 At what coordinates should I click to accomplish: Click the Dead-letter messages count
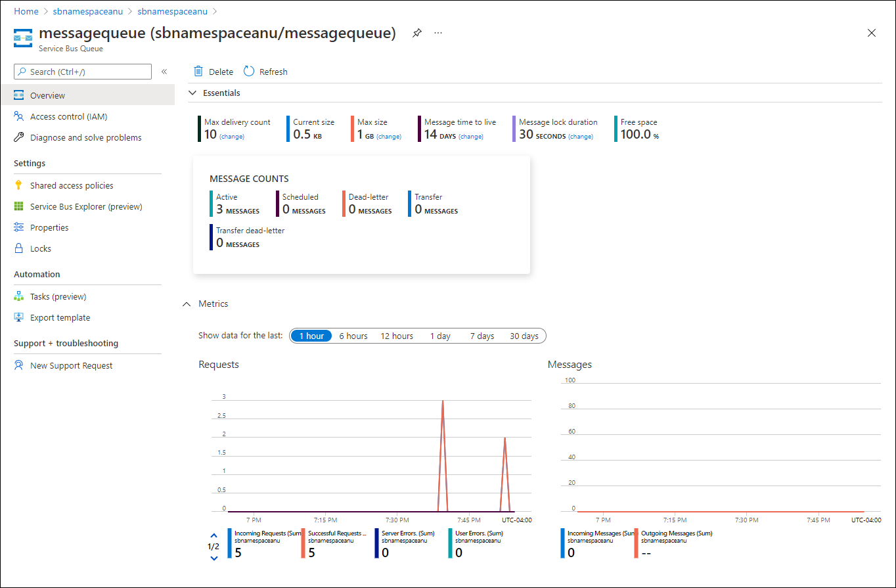(x=370, y=210)
